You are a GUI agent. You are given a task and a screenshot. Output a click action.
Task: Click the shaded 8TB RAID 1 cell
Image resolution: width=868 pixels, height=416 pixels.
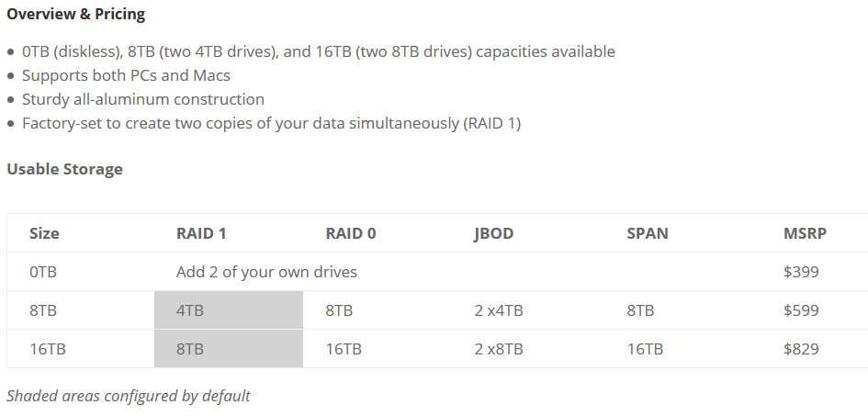(x=229, y=349)
